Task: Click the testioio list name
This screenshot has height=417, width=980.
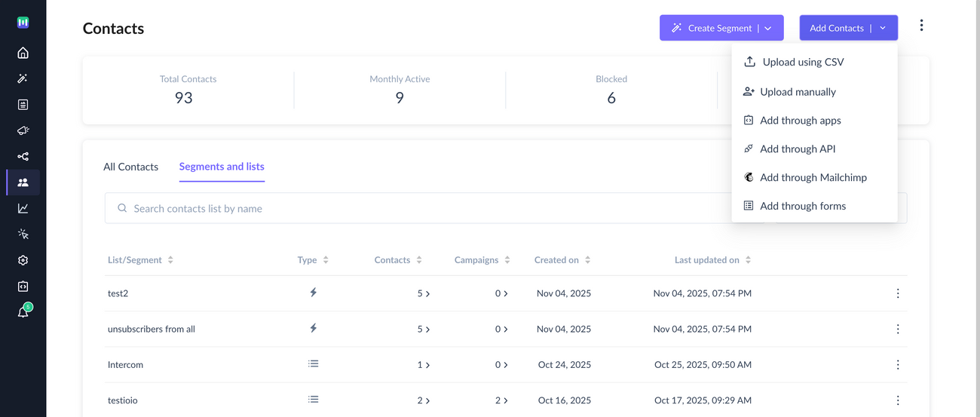Action: click(123, 400)
